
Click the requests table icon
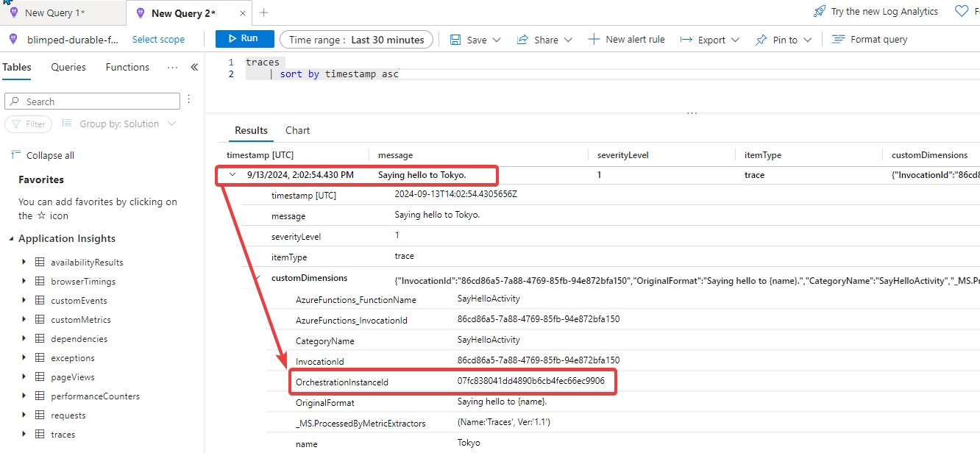(x=40, y=415)
